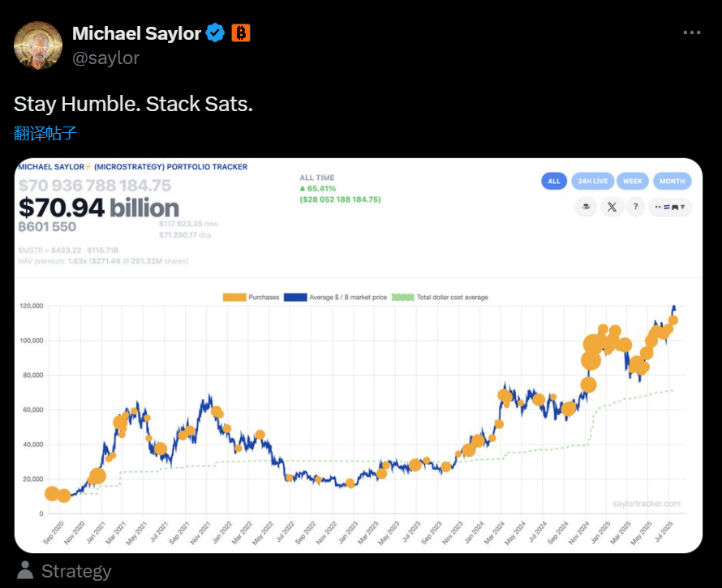
Task: Click the game controller icon in the widget picker
Action: pyautogui.click(x=676, y=207)
